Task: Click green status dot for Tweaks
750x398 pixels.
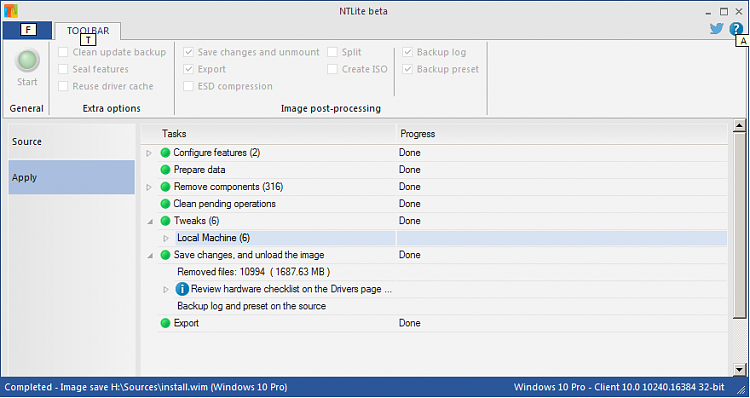Action: pos(165,221)
